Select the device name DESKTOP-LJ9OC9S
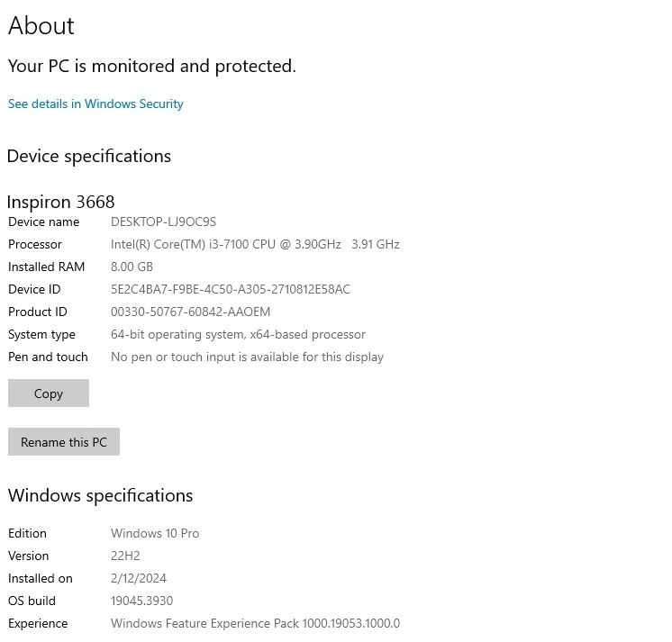Image resolution: width=672 pixels, height=642 pixels. tap(163, 222)
